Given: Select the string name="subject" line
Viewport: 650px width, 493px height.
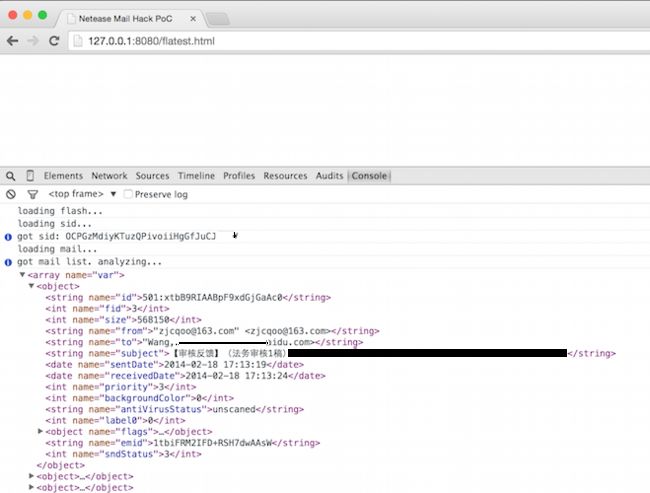Looking at the screenshot, I should tap(330, 353).
